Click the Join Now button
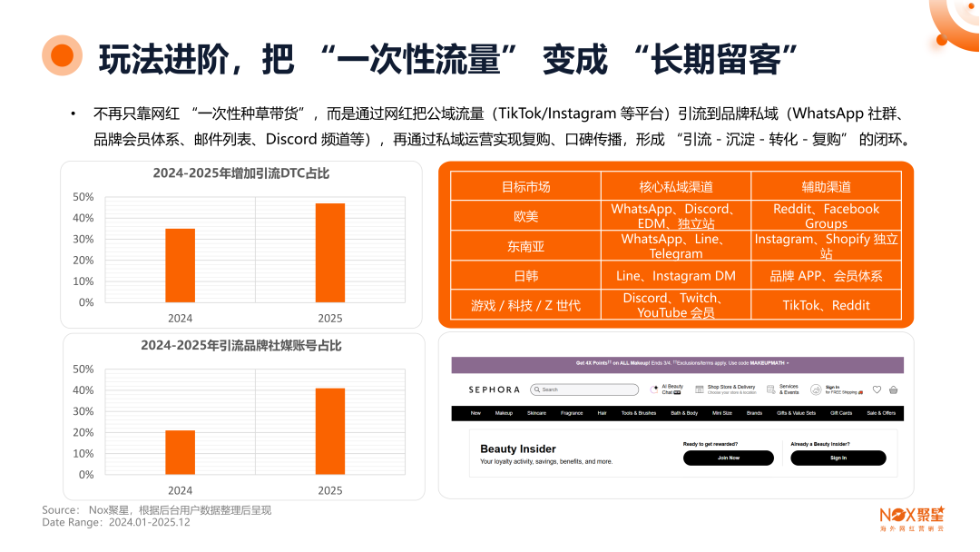The image size is (980, 552). click(x=728, y=457)
